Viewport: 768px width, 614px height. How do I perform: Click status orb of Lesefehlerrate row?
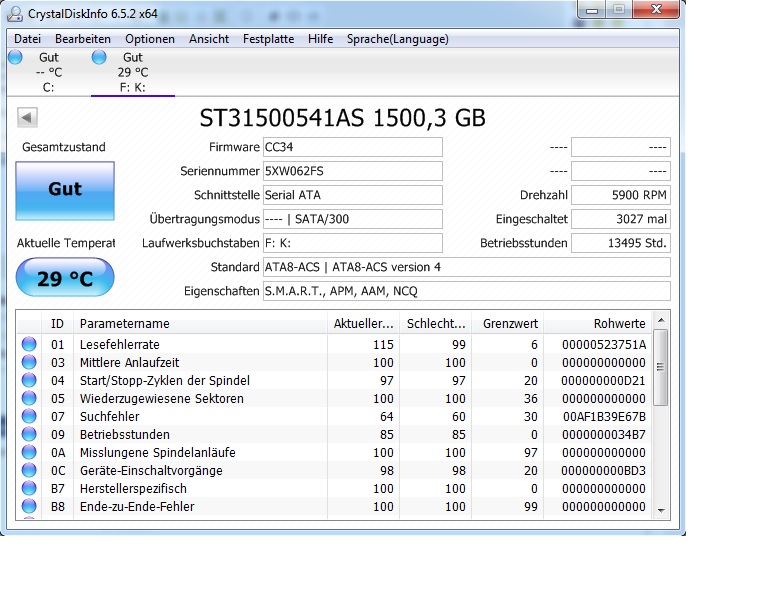click(29, 344)
